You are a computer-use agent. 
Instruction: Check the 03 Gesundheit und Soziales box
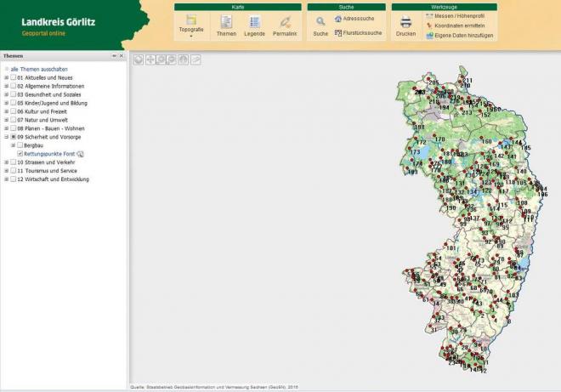(x=14, y=94)
